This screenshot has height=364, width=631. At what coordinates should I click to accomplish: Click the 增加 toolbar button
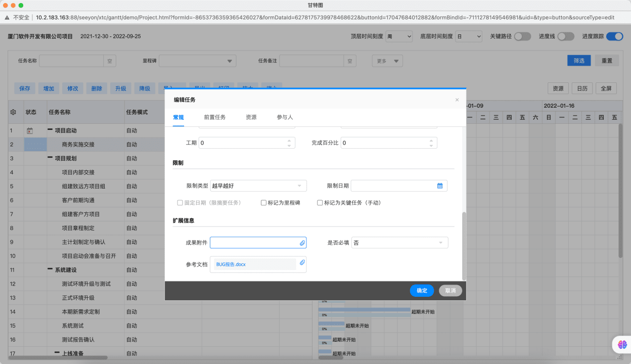(x=49, y=88)
